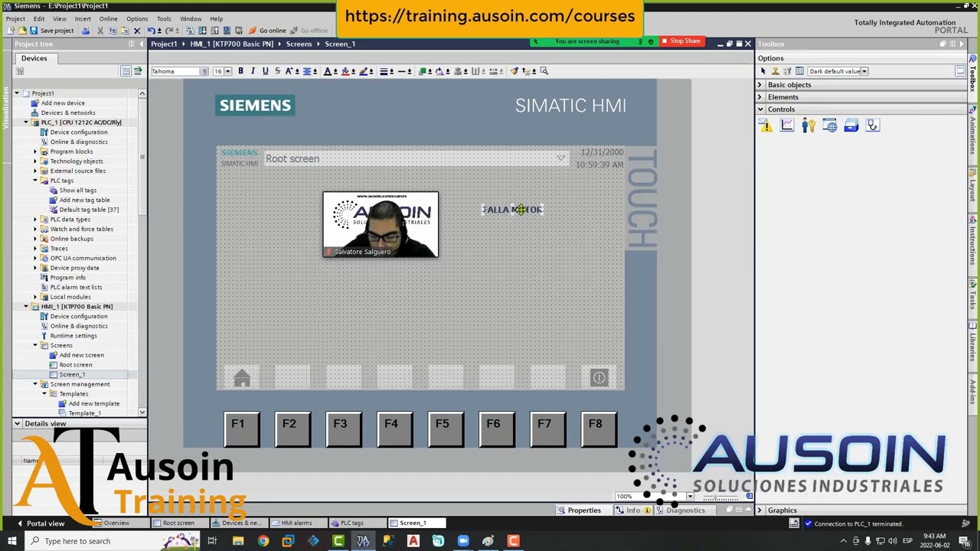This screenshot has width=980, height=551.
Task: Click the text alignment icon in formatting bar
Action: tap(307, 71)
